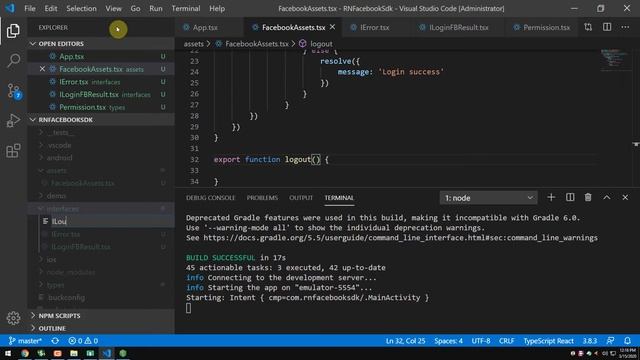Open the Edit menu

tap(51, 8)
